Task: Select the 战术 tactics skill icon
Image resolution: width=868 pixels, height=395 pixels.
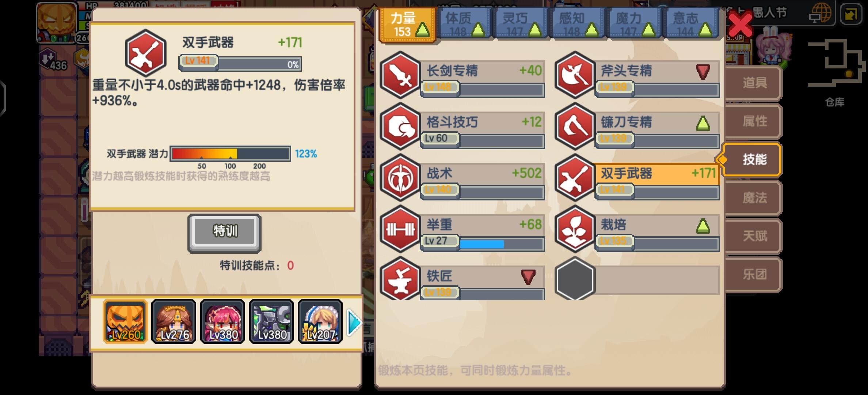Action: pos(400,177)
